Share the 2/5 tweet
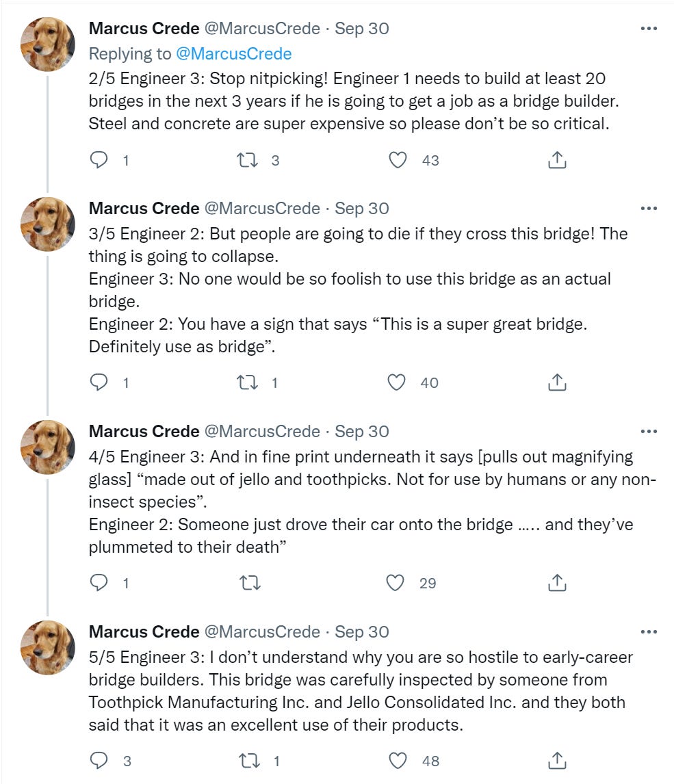The image size is (674, 784). click(557, 160)
